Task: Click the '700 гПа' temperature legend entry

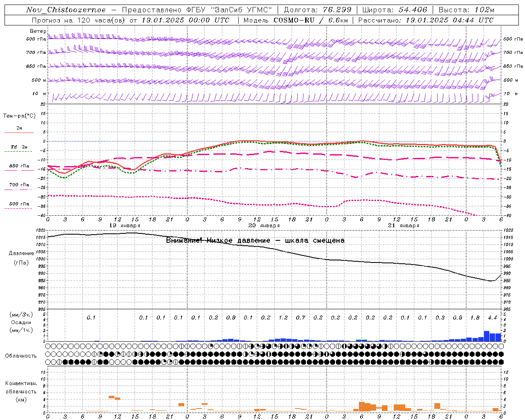Action: pos(19,185)
